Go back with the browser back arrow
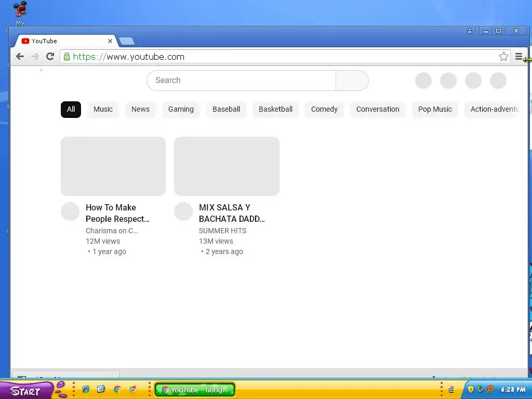Viewport: 532px width, 399px height. tap(20, 56)
